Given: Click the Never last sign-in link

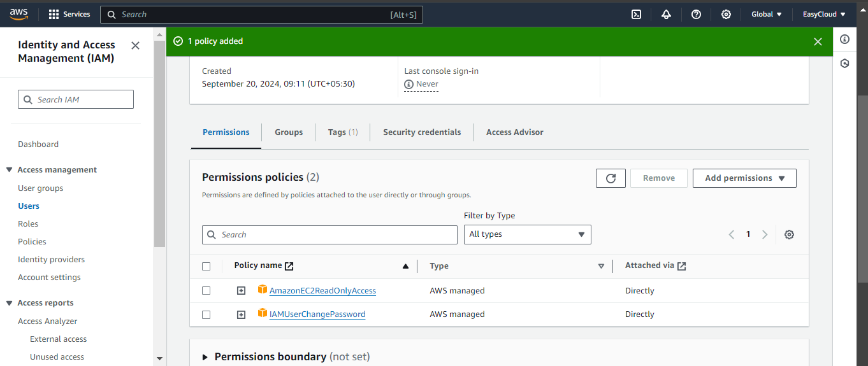Looking at the screenshot, I should [x=427, y=84].
